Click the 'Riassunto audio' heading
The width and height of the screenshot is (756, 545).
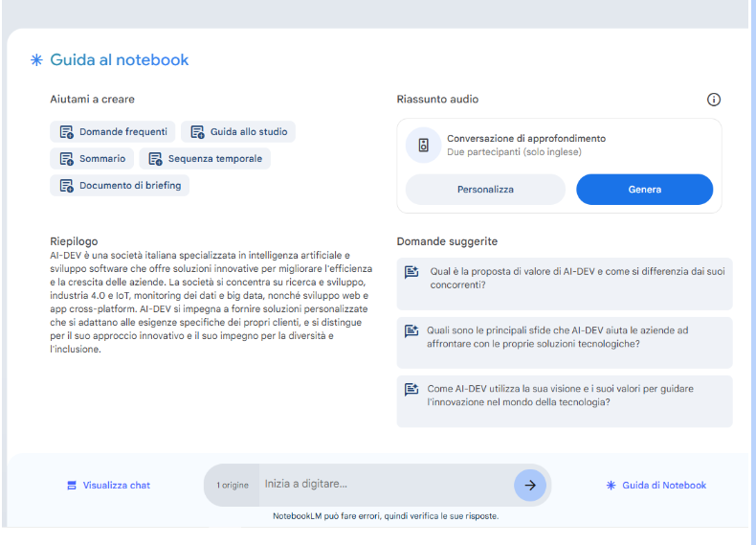pos(437,100)
